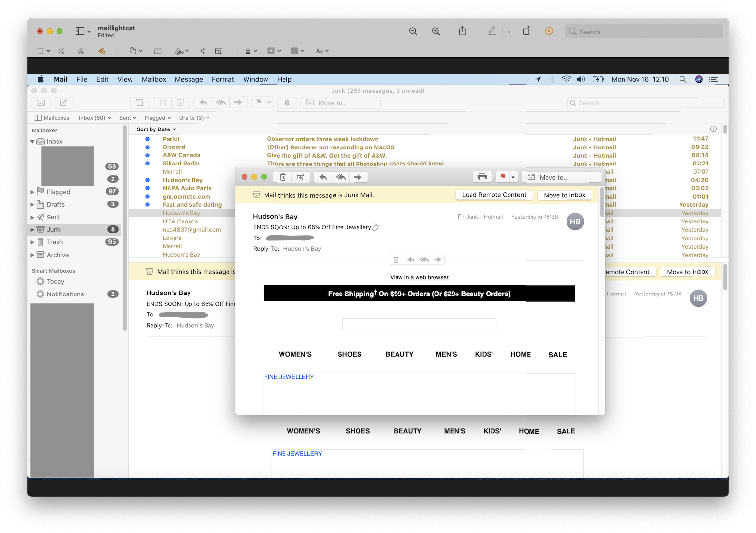This screenshot has height=533, width=756.
Task: Select the Junk mailbox in sidebar
Action: click(x=75, y=230)
